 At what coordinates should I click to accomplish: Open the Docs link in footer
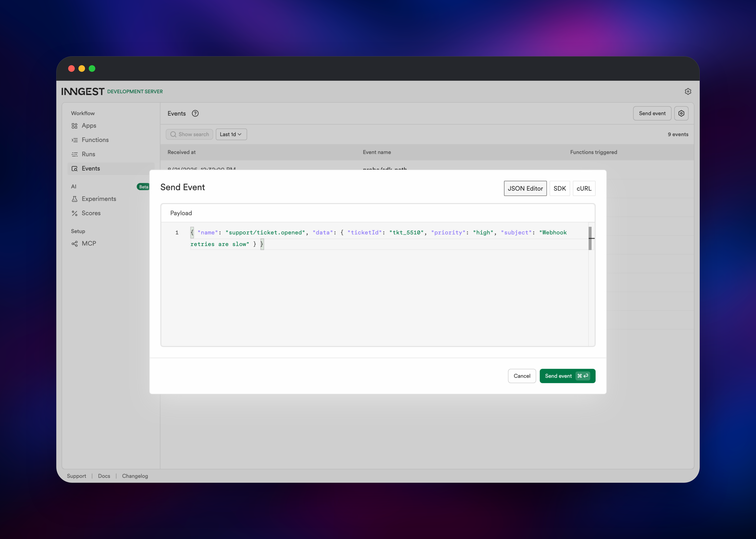[x=104, y=476]
